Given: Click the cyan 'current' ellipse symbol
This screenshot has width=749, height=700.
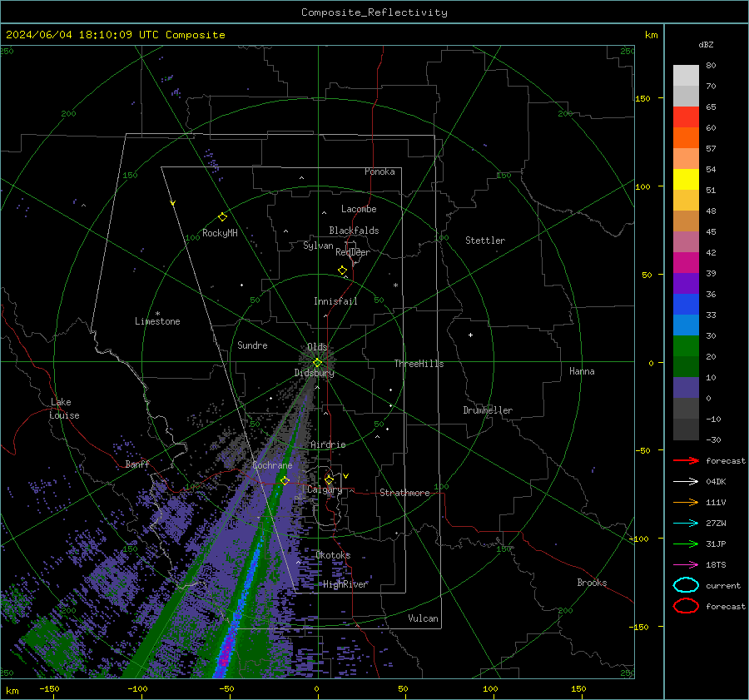Looking at the screenshot, I should pyautogui.click(x=686, y=585).
